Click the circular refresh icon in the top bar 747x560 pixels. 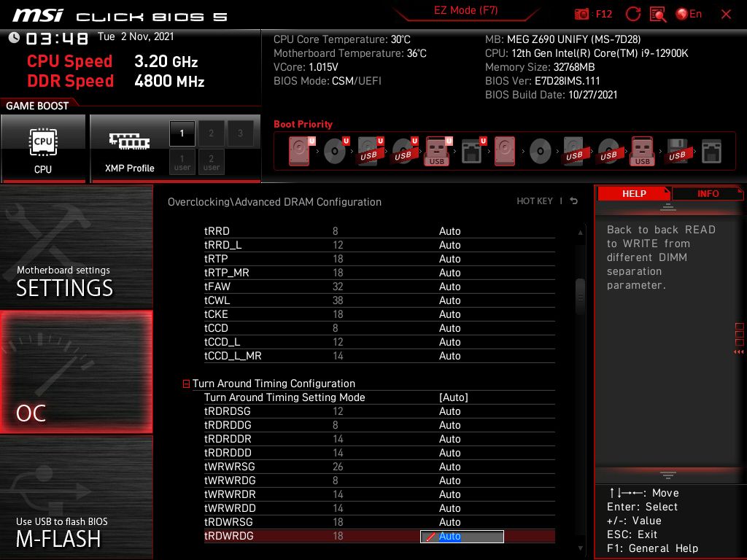632,15
